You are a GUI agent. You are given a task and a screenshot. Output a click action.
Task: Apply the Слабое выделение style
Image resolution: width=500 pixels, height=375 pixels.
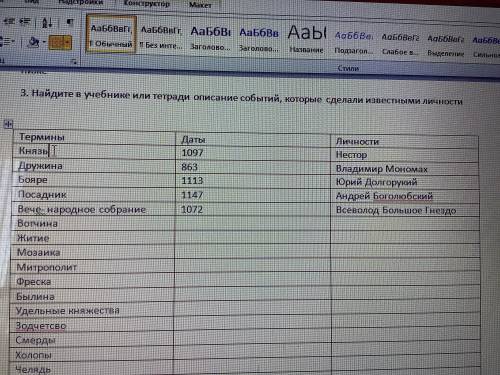pyautogui.click(x=400, y=44)
